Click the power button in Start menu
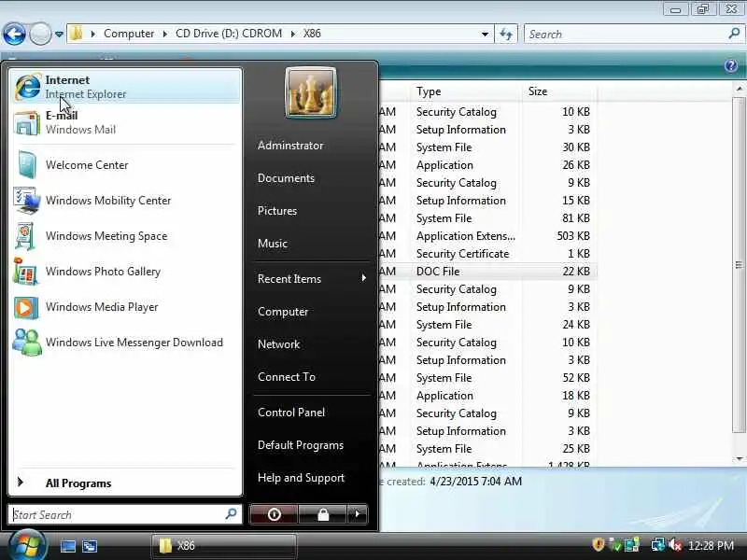The image size is (747, 560). [274, 514]
